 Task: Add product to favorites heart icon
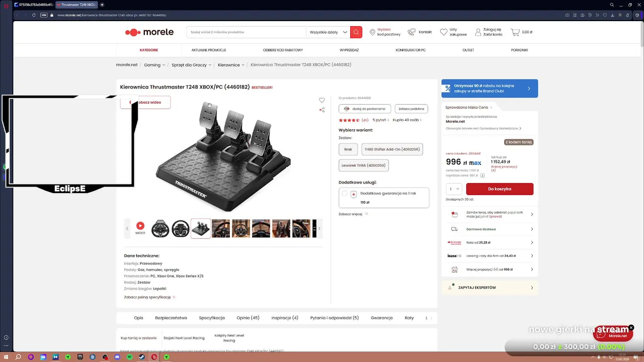click(x=322, y=100)
